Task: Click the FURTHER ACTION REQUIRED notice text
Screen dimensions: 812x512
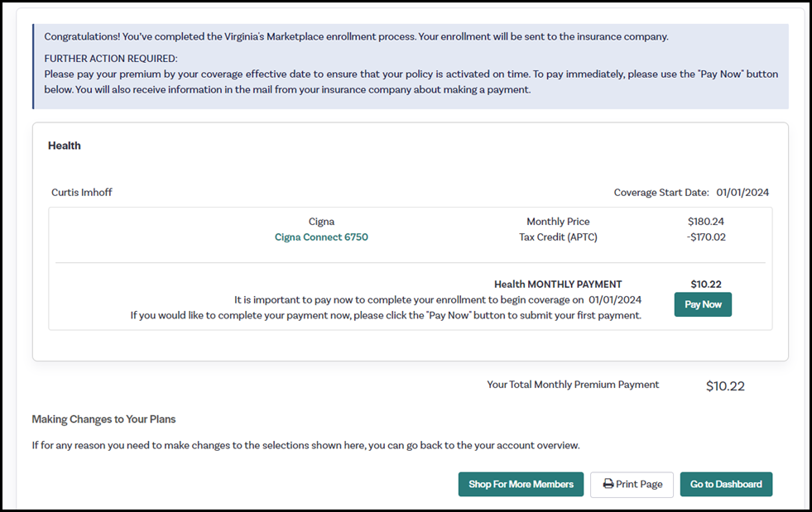Action: (111, 59)
